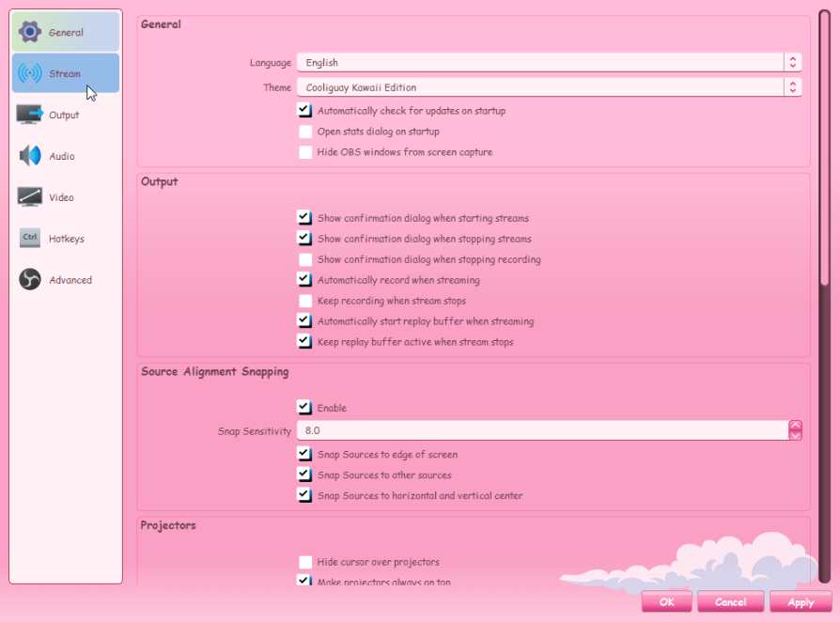Image resolution: width=840 pixels, height=622 pixels.
Task: Click the vertical scrollbar handle
Action: point(824,149)
